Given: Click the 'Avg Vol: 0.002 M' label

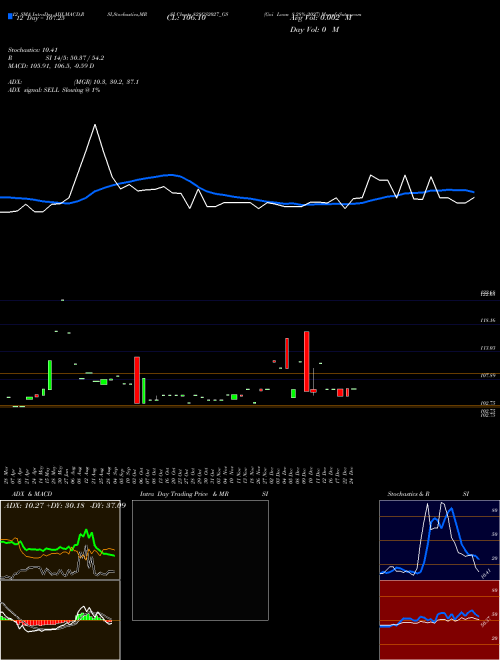Looking at the screenshot, I should coord(321,18).
